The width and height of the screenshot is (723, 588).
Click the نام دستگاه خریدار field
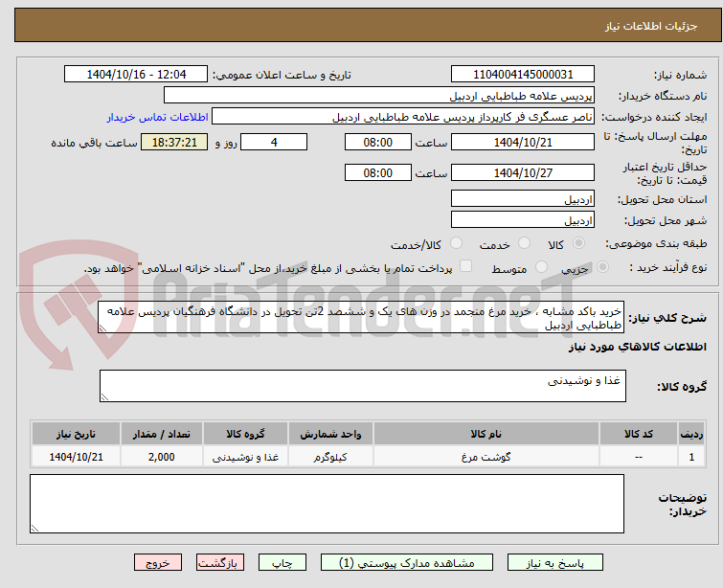pos(379,96)
